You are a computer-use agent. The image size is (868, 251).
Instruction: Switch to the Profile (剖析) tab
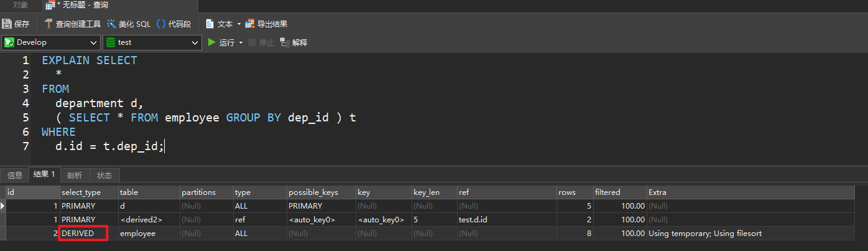click(75, 176)
